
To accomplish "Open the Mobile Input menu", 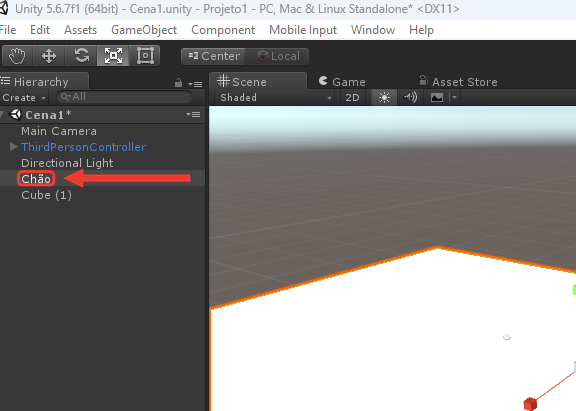I will pyautogui.click(x=303, y=30).
